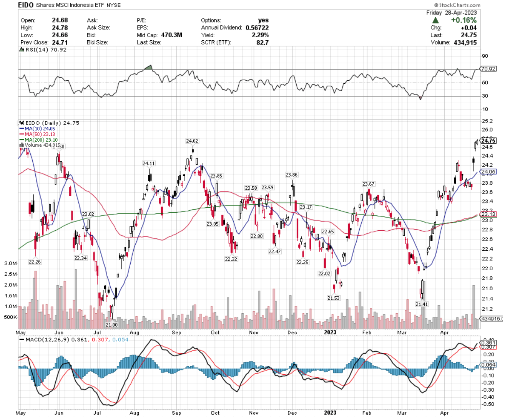The height and width of the screenshot is (420, 505).
Task: Click the 24.05 MA(10) tag on right axis
Action: 488,172
